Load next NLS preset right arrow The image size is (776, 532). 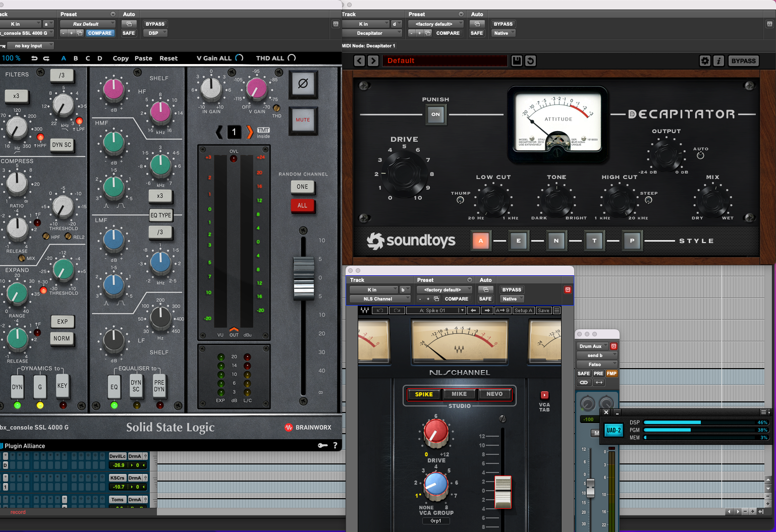pos(486,311)
